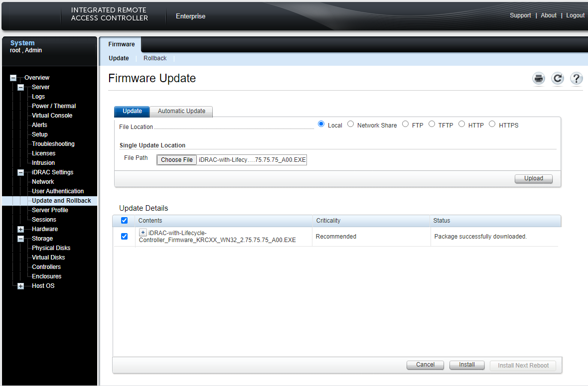This screenshot has height=386, width=588.
Task: Click the Cancel button
Action: (425, 365)
